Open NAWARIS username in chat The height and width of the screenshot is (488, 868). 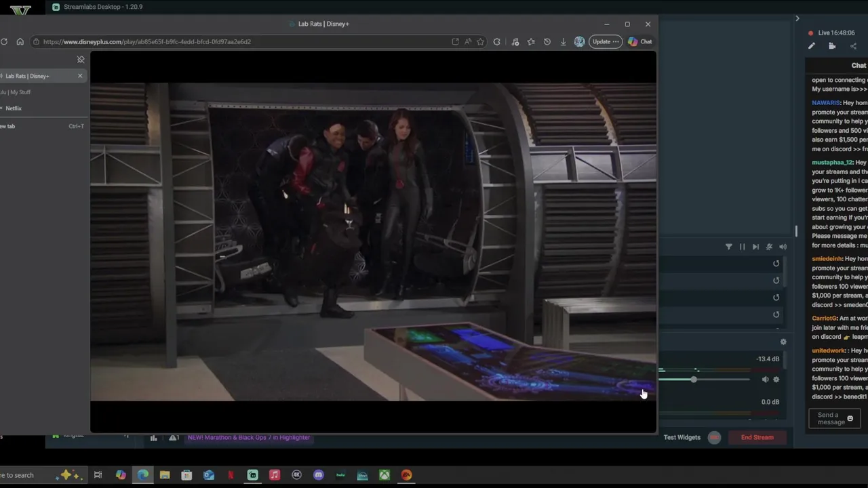click(x=826, y=103)
